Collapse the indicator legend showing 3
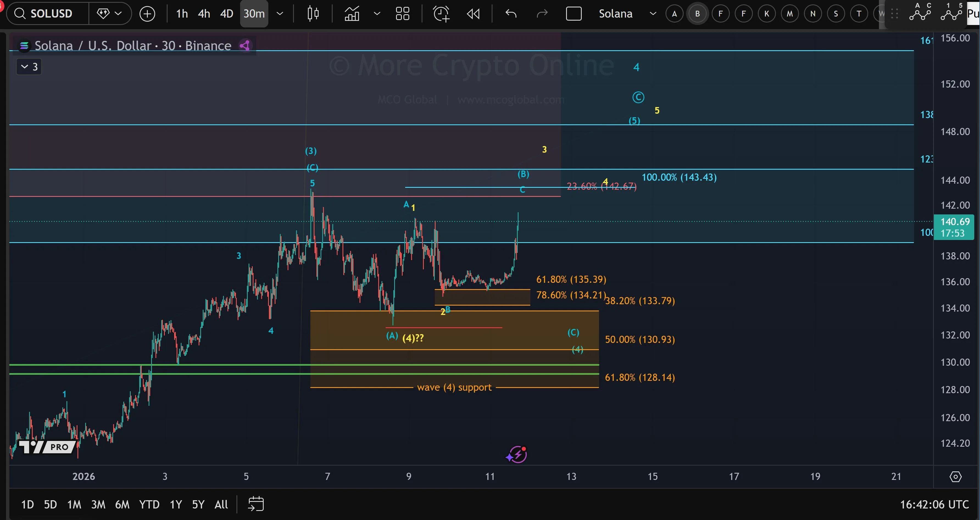Screen dimensions: 980x520 [29, 67]
